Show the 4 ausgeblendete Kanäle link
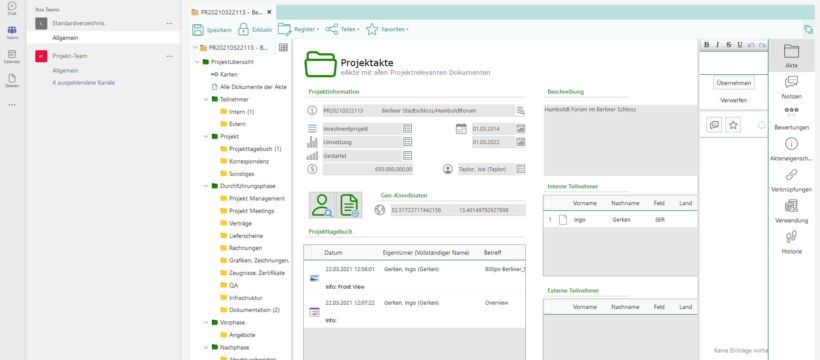This screenshot has width=820, height=360. tap(84, 83)
